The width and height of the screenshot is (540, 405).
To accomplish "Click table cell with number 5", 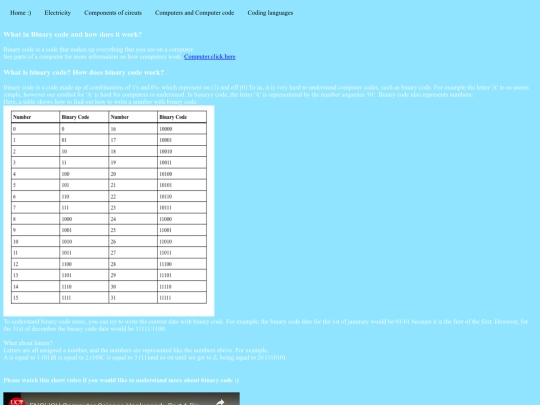I will (35, 185).
